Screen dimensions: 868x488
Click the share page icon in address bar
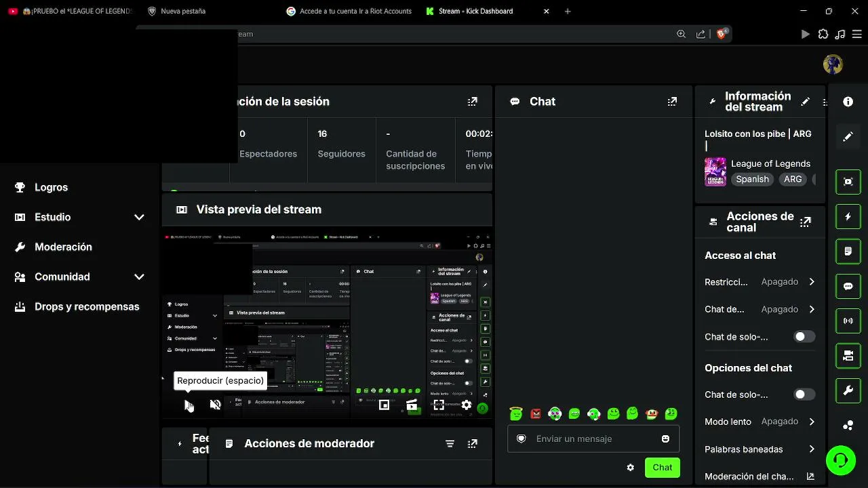[x=701, y=34]
